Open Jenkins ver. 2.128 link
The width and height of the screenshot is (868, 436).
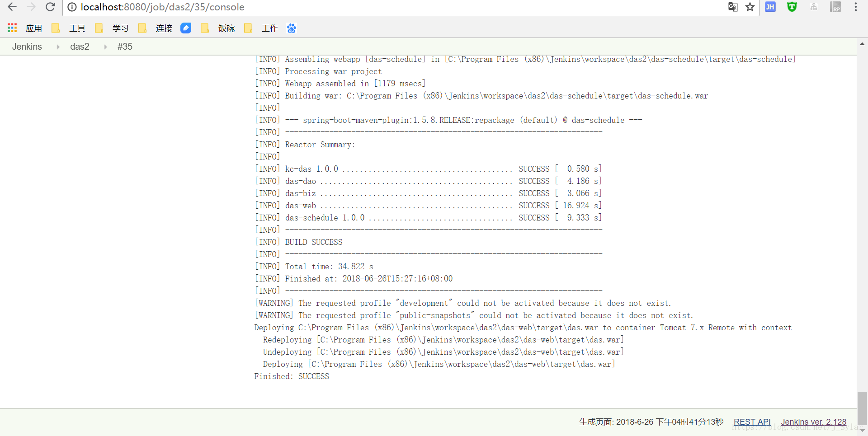(813, 422)
